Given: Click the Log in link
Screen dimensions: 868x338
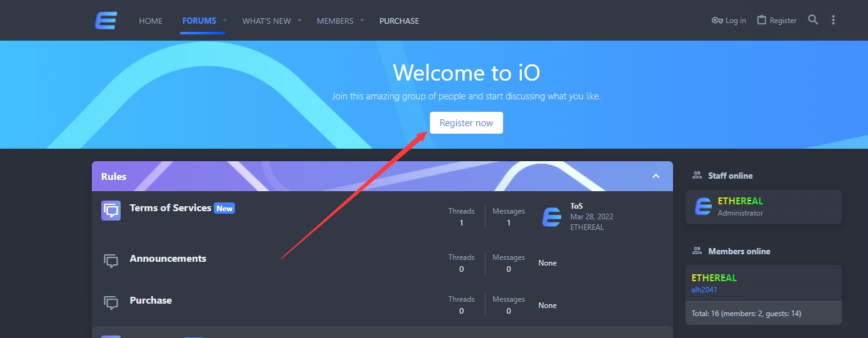Looking at the screenshot, I should click(729, 21).
